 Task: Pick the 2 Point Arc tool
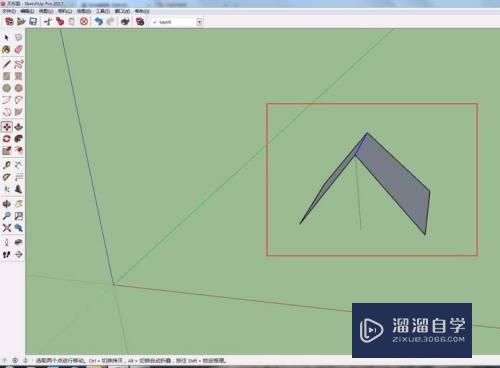click(x=18, y=100)
